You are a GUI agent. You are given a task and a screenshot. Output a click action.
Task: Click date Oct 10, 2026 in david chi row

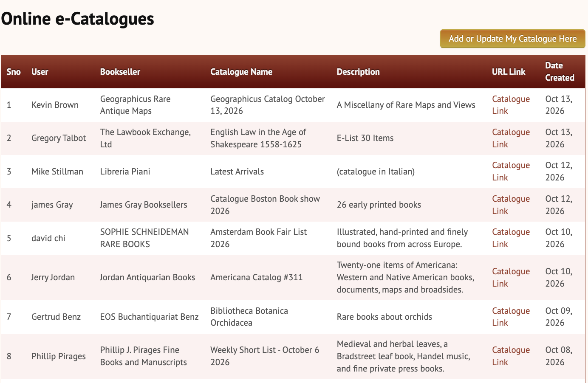[x=559, y=238]
